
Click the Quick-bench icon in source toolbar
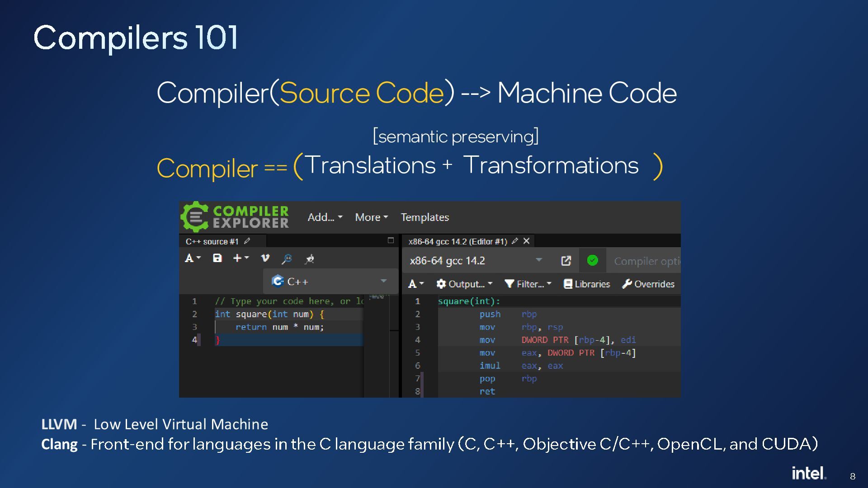pos(310,258)
